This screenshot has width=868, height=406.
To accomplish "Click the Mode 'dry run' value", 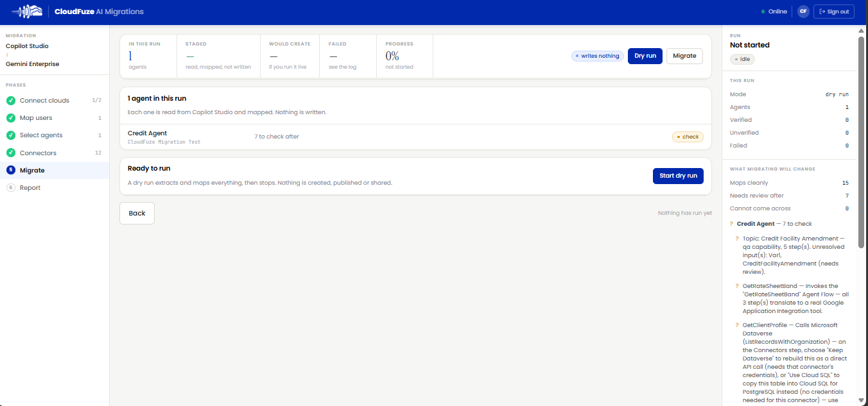I will pyautogui.click(x=837, y=94).
